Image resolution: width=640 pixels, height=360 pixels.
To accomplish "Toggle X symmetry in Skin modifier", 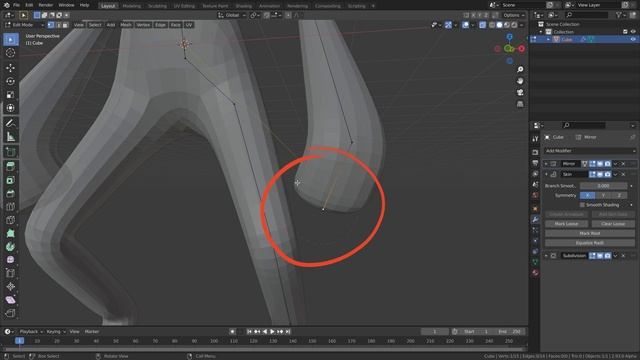I will [x=587, y=196].
